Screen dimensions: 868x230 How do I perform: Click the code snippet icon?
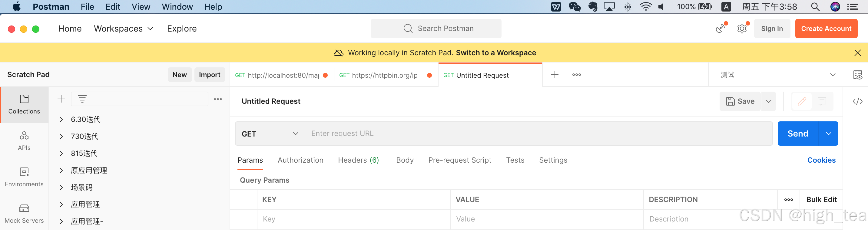tap(858, 101)
